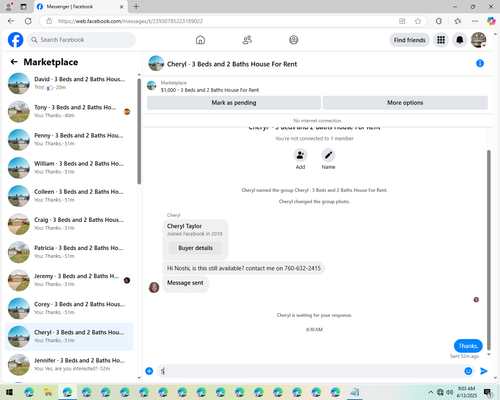Image resolution: width=500 pixels, height=400 pixels.
Task: Open File Explorer from taskbar
Action: pyautogui.click(x=48, y=392)
